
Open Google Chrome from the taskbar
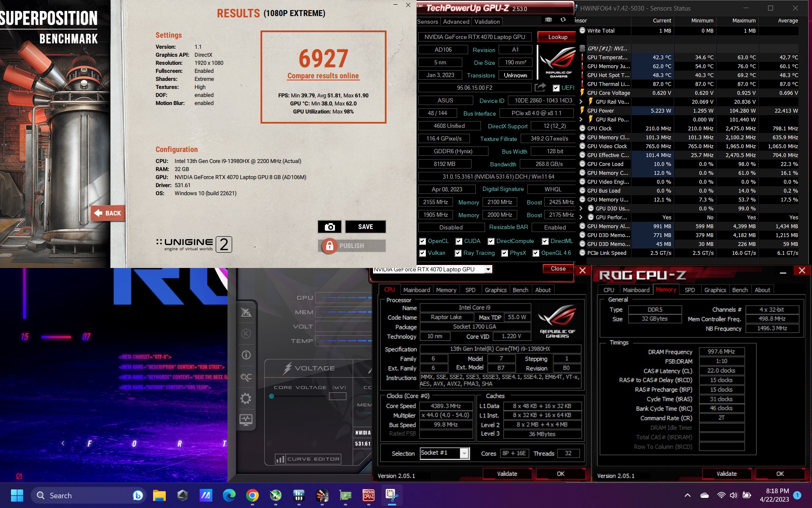[x=252, y=495]
